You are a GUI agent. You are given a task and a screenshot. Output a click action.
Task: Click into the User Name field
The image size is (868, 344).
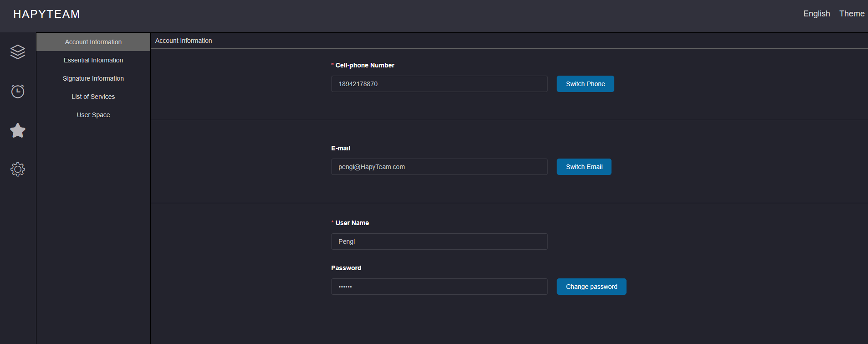439,241
